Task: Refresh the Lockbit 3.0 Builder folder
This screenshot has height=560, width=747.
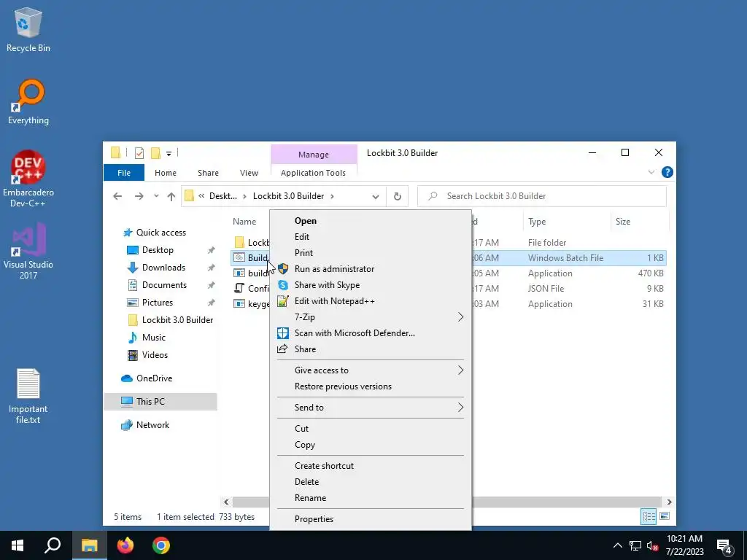Action: click(398, 196)
